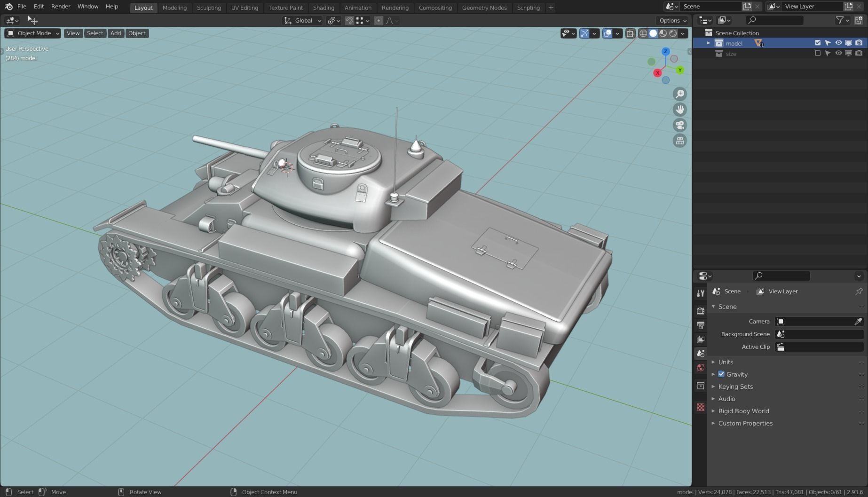Click the Active Clip field
The height and width of the screenshot is (497, 868).
(819, 347)
